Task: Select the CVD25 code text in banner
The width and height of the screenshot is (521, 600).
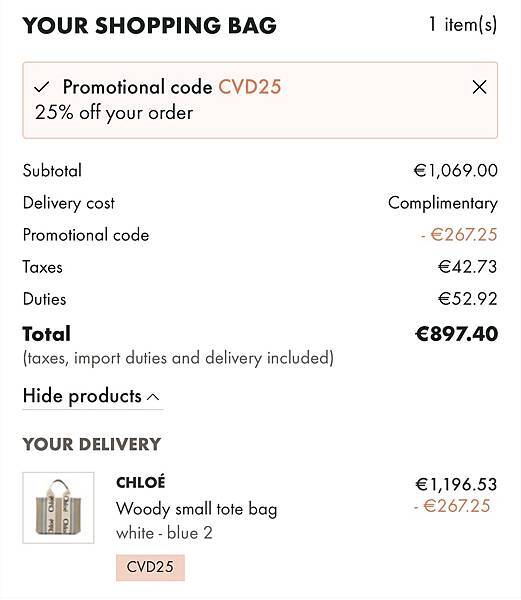Action: tap(250, 87)
